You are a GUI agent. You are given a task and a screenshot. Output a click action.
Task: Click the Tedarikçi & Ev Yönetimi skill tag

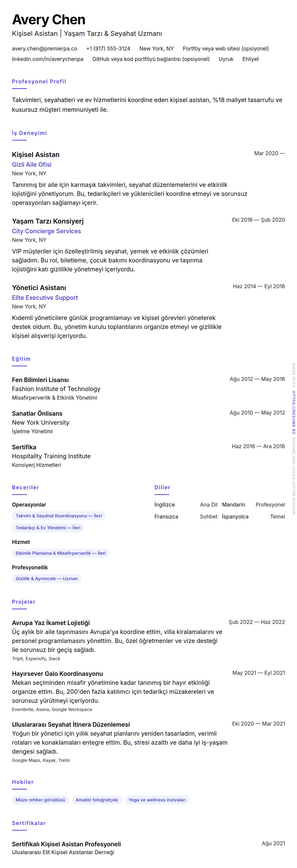pos(48,528)
